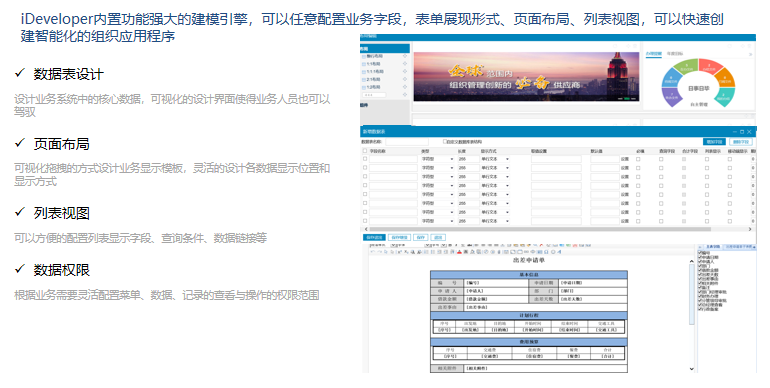This screenshot has height=388, width=770.
Task: Click the 页面布局 heading
Action: click(61, 144)
